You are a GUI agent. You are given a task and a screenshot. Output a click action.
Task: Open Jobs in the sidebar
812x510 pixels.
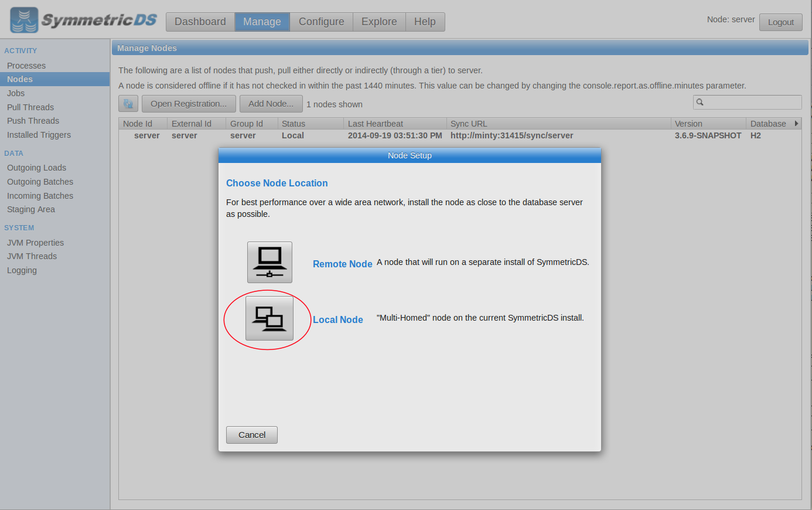[16, 93]
